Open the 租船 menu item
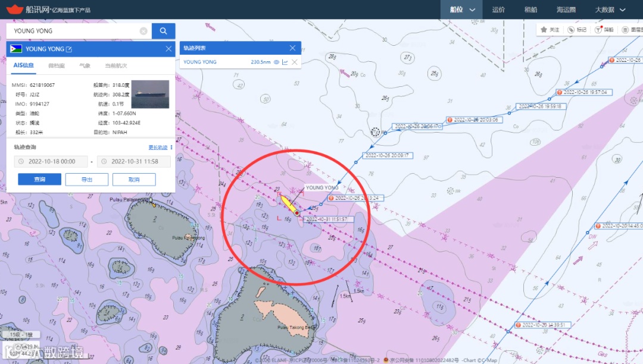Screen dimensions: 643x364 pyautogui.click(x=530, y=10)
